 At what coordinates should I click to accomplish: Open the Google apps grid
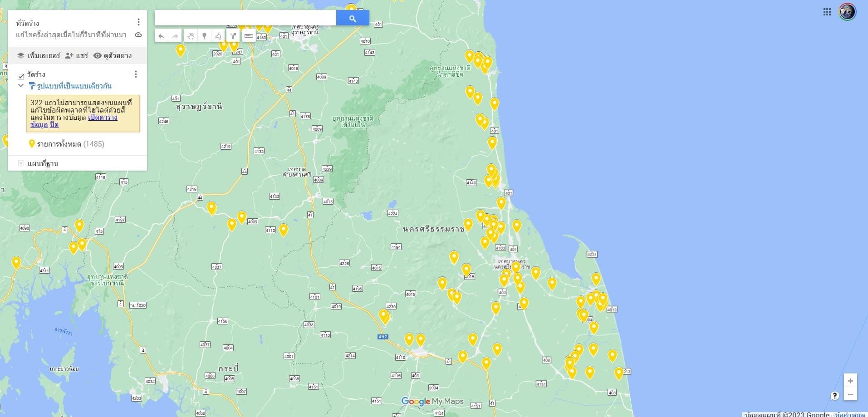[827, 12]
